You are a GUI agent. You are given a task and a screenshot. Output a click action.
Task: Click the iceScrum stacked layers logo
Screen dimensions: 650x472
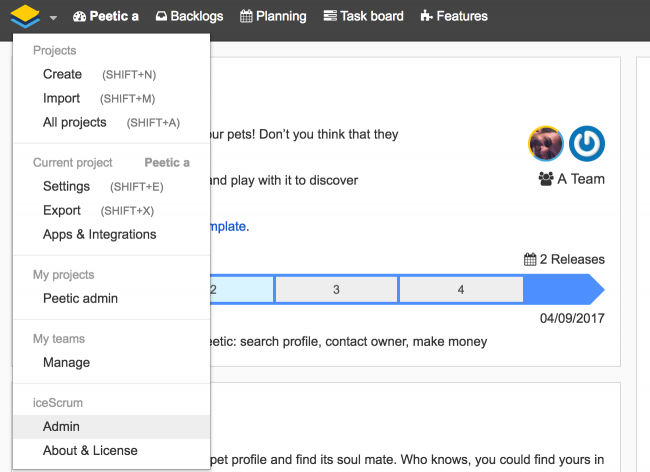click(x=25, y=16)
